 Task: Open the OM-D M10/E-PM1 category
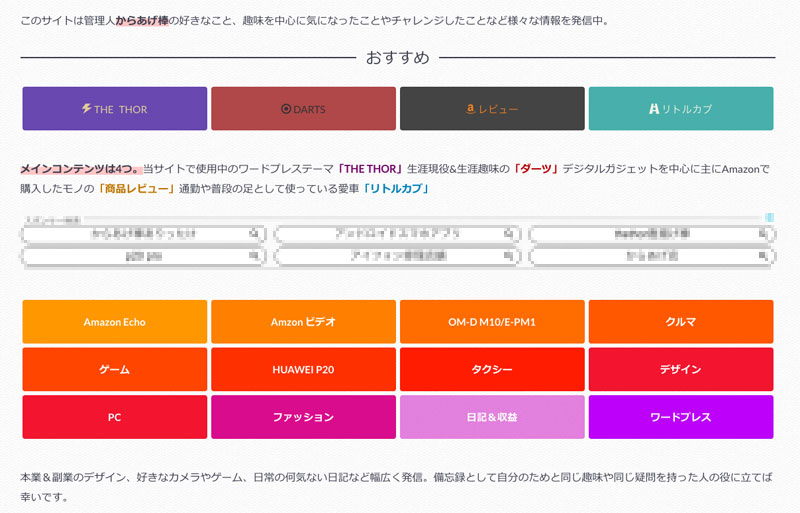[492, 322]
